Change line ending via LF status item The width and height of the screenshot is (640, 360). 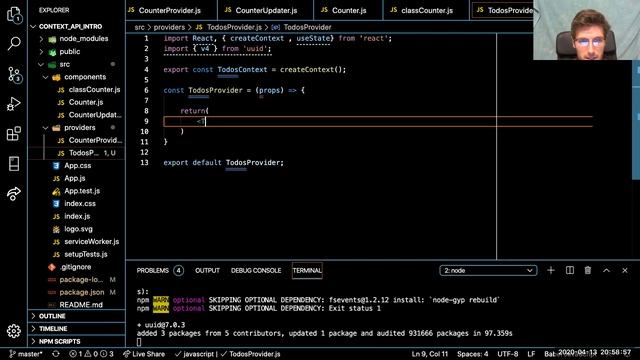tap(531, 354)
